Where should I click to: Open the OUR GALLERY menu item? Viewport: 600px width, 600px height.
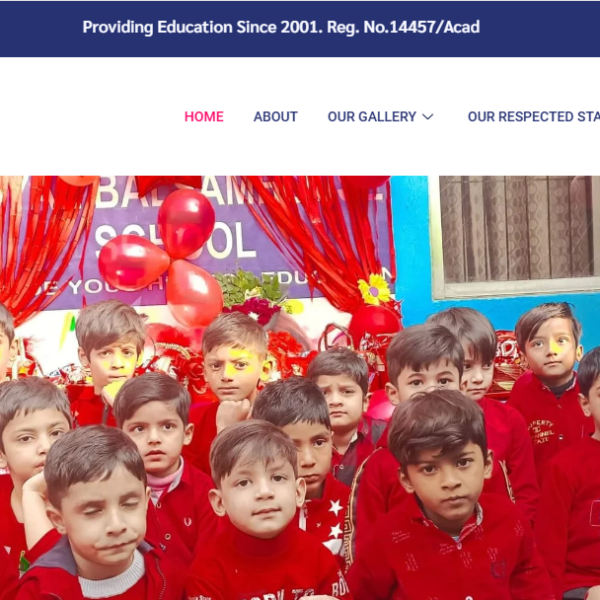372,116
